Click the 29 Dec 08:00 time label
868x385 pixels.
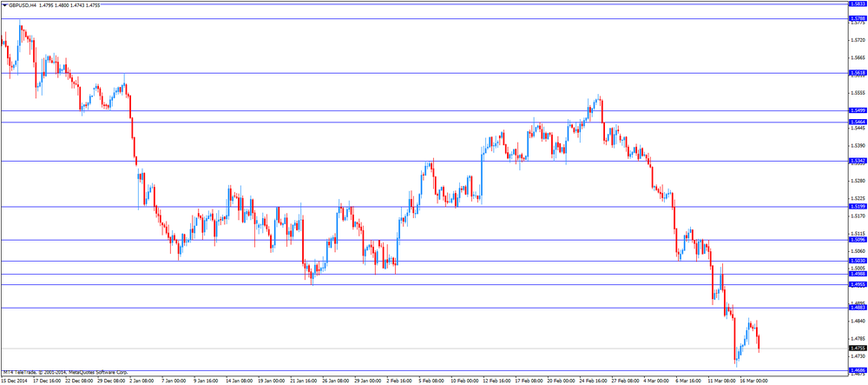coord(113,382)
